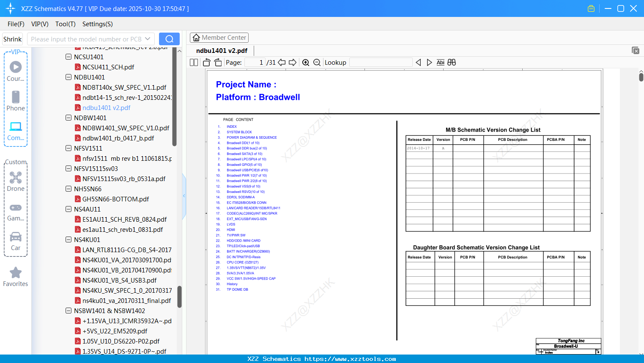Open GH5SN66-BOTTOM.pdf file
The height and width of the screenshot is (363, 644).
[x=115, y=199]
